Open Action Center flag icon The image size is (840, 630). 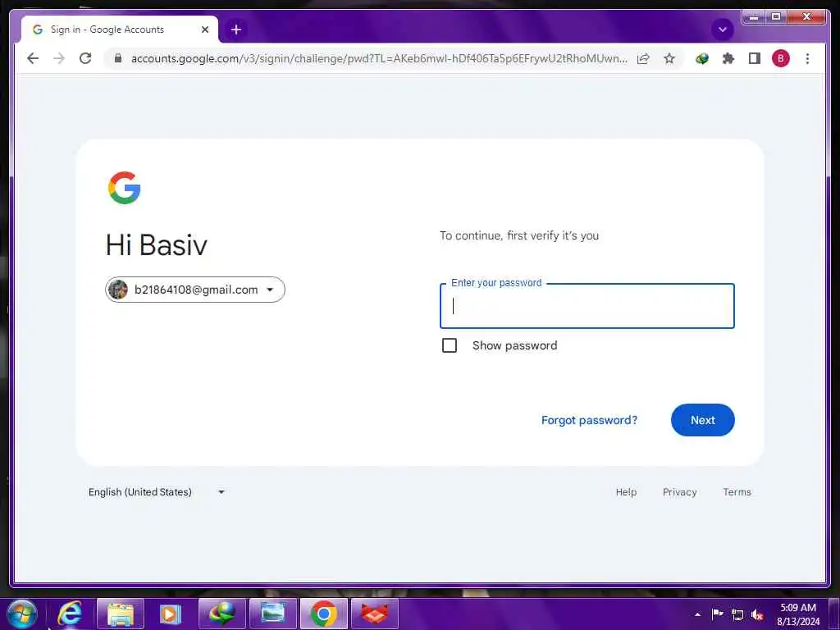tap(717, 614)
